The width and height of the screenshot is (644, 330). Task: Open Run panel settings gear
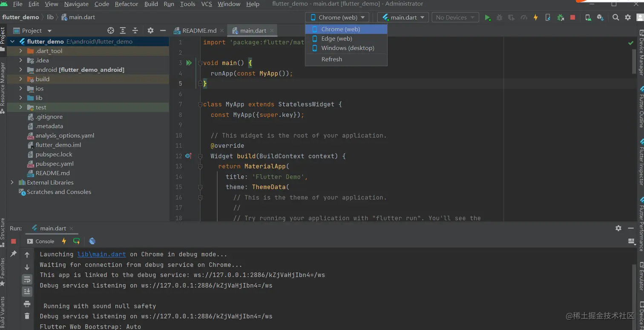[618, 228]
